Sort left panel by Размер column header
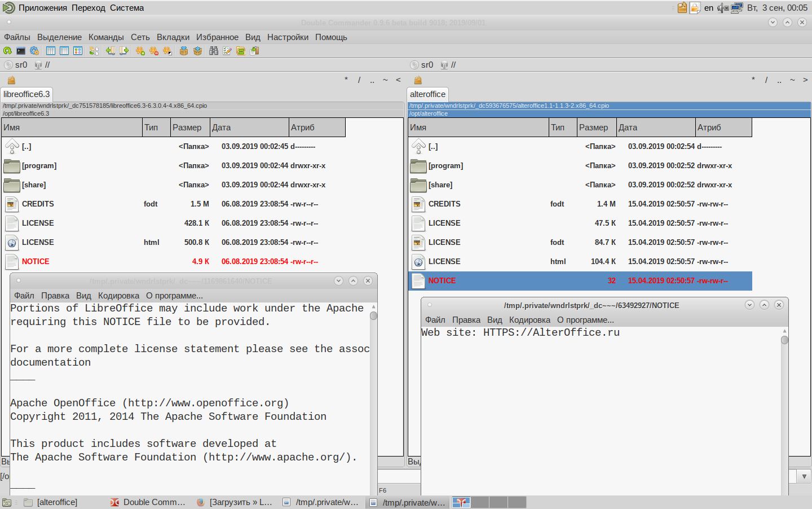Image resolution: width=812 pixels, height=509 pixels. pyautogui.click(x=190, y=128)
